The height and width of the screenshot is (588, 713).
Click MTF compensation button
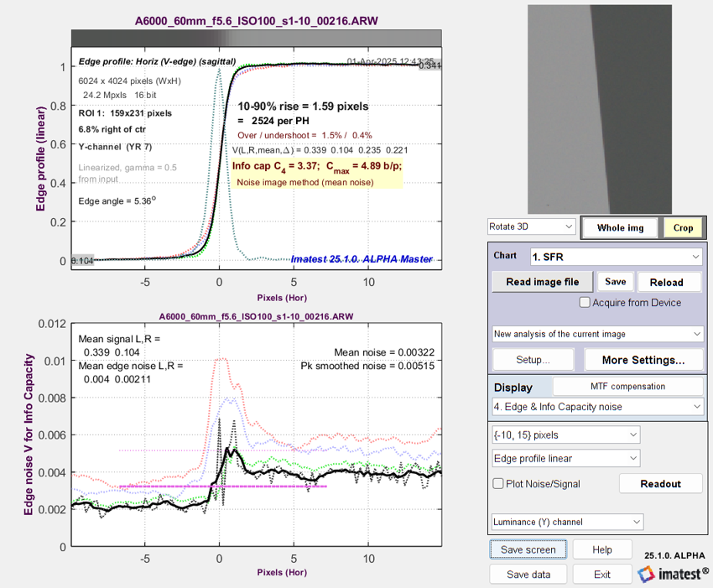628,387
